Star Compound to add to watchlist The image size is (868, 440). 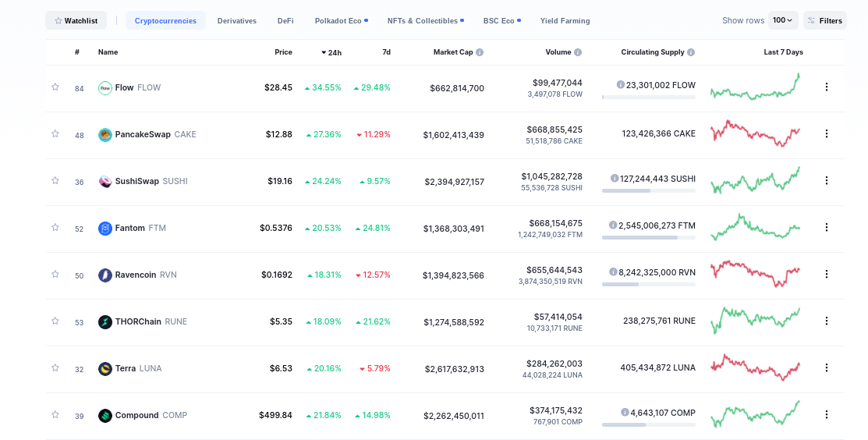pos(55,414)
